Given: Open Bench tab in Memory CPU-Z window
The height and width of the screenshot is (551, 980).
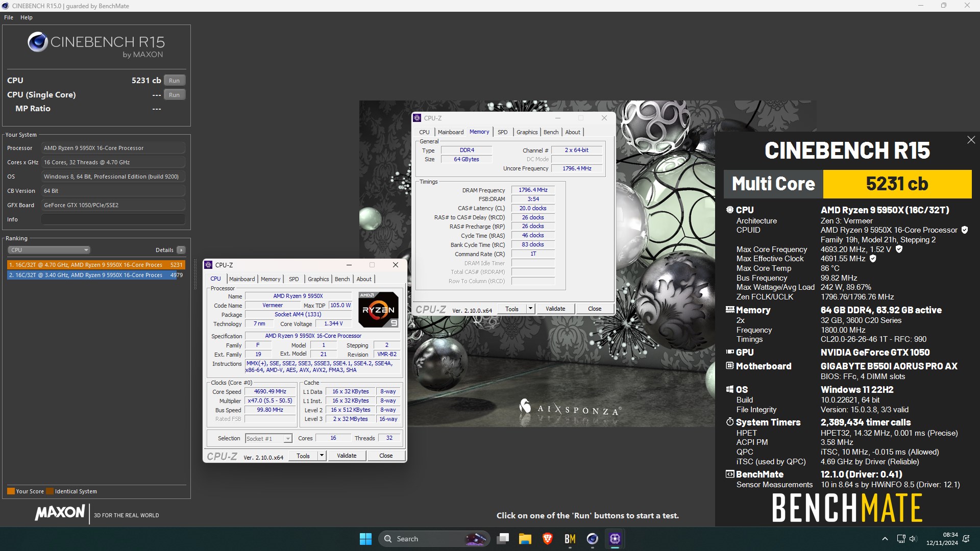Looking at the screenshot, I should point(551,132).
